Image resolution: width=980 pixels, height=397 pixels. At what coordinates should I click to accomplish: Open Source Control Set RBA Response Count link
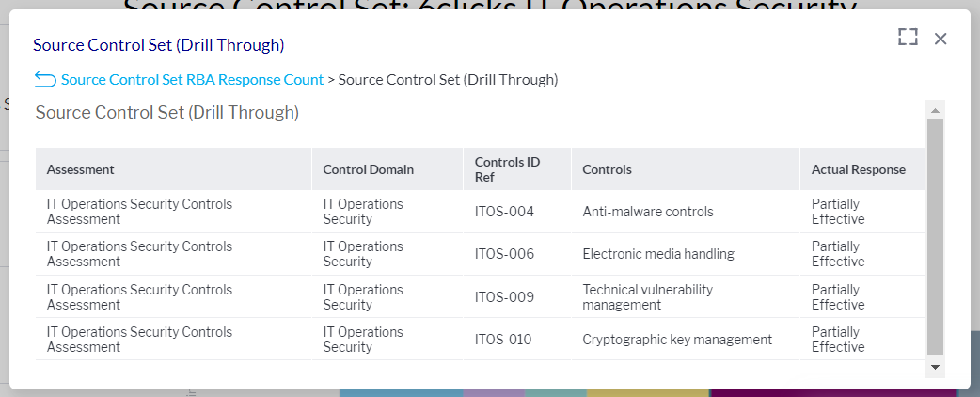click(192, 80)
